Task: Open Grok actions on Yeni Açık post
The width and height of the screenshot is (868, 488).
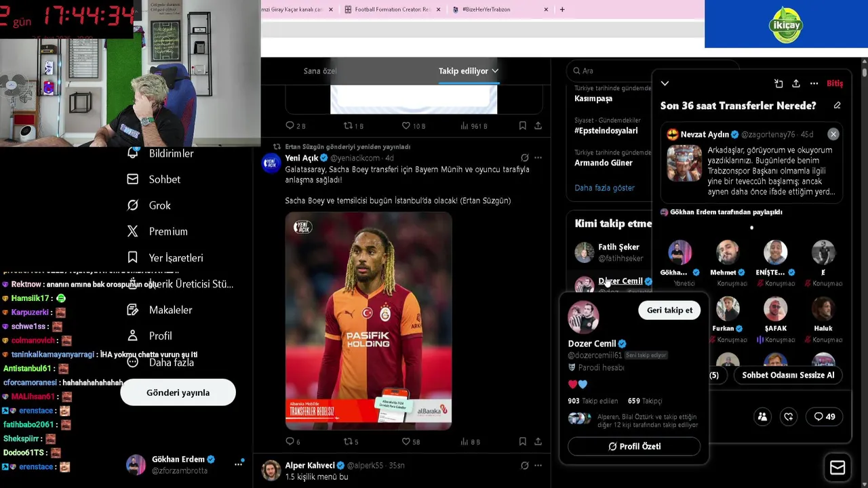Action: tap(524, 158)
